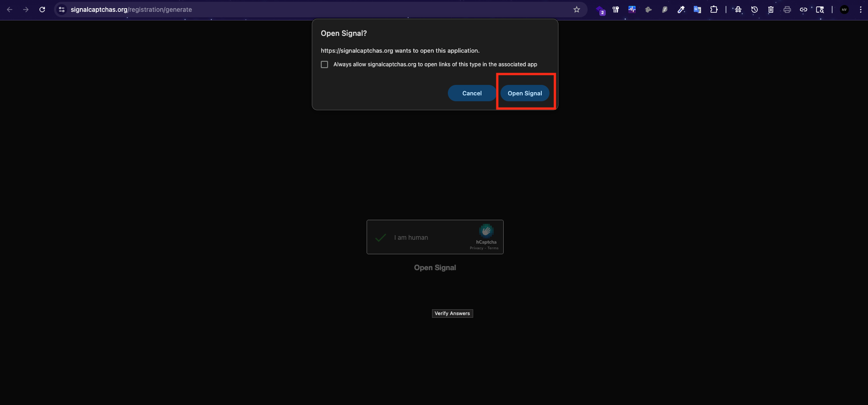Click the Open Signal? dialog title

(343, 33)
